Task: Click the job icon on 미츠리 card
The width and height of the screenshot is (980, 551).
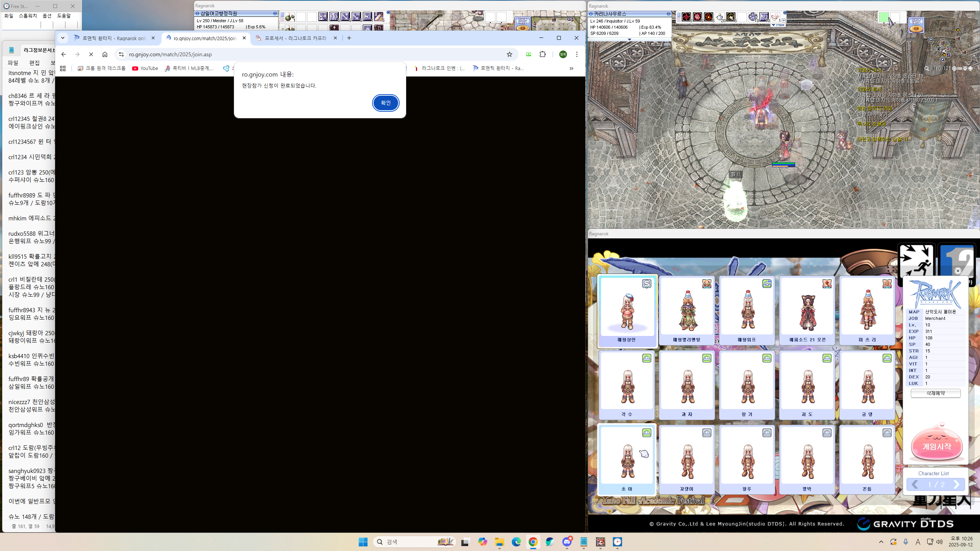Action: (887, 284)
